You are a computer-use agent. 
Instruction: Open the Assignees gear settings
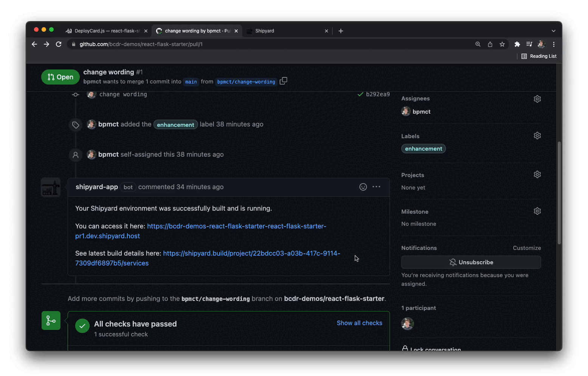tap(537, 99)
